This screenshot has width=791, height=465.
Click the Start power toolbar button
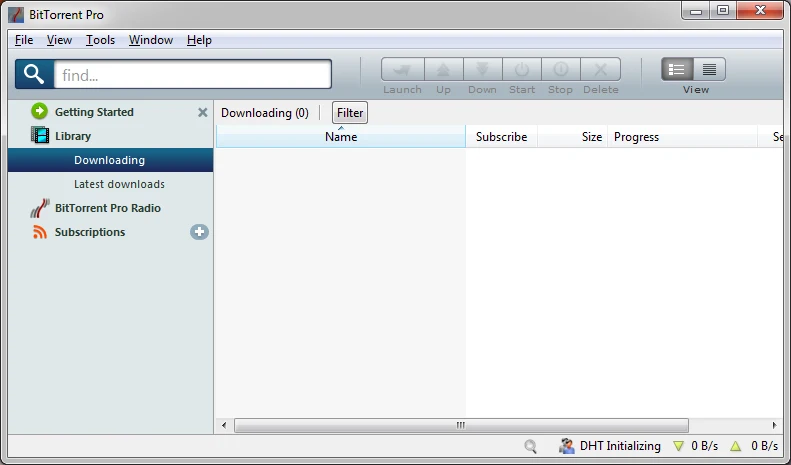tap(522, 70)
